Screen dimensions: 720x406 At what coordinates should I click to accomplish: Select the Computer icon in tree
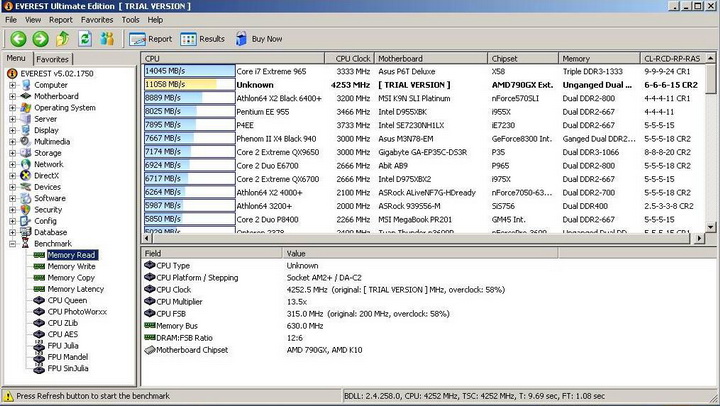[26, 85]
